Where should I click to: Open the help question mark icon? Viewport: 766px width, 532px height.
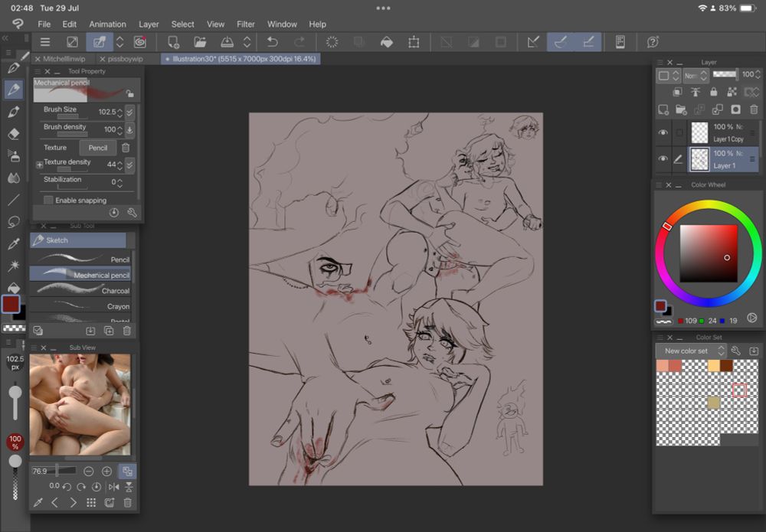[x=653, y=42]
